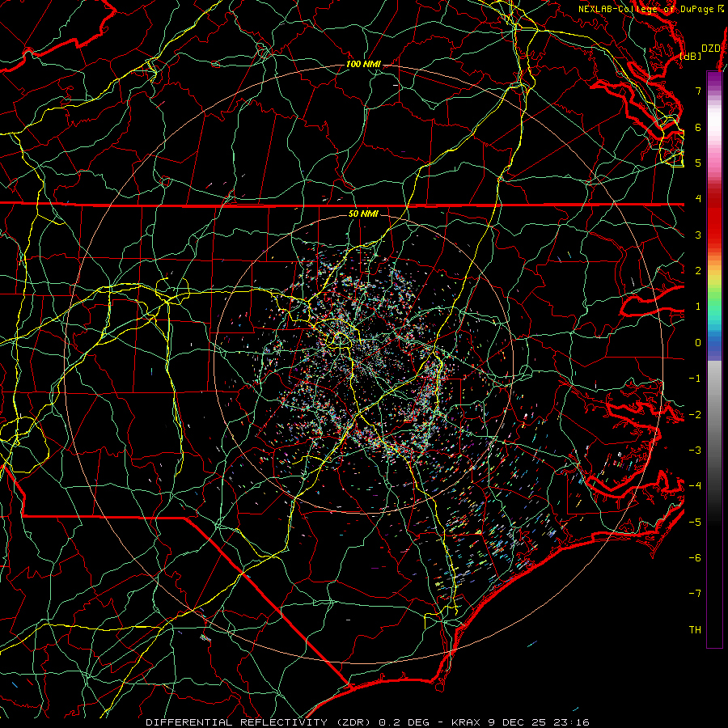Click the DIFFERENTIAL REFLECTIVITY (ZDR) caption text
The height and width of the screenshot is (728, 728).
pos(260,722)
